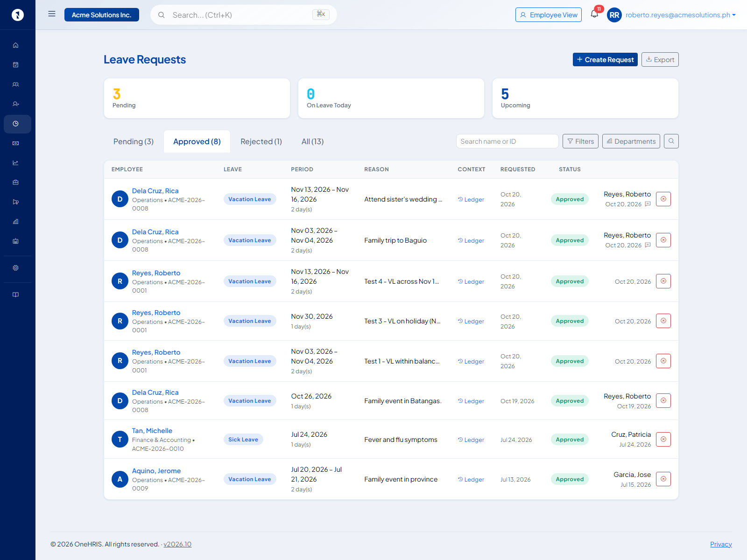Open the book icon in the sidebar
Viewport: 747px width, 560px height.
[15, 294]
